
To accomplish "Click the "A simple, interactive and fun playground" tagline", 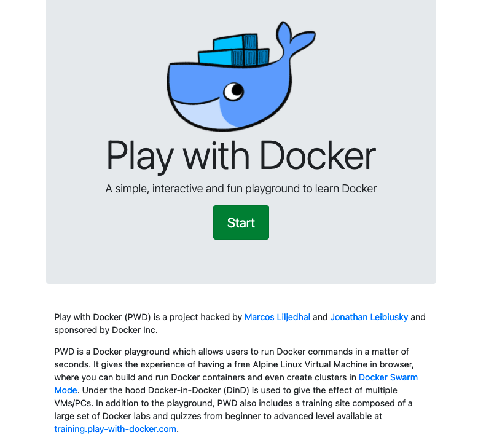I will click(241, 189).
